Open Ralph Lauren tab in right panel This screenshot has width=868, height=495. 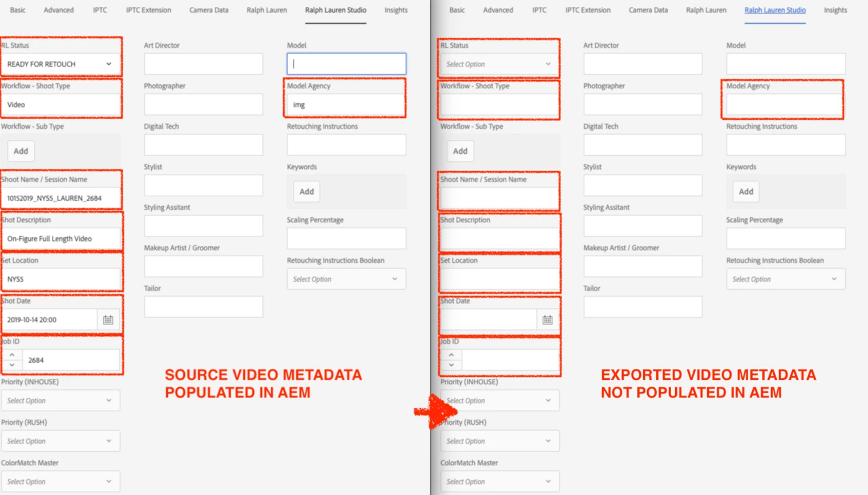click(706, 10)
